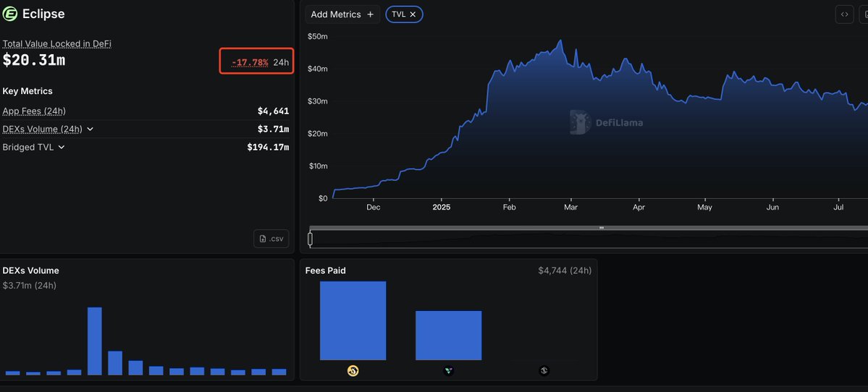Image resolution: width=868 pixels, height=392 pixels.
Task: Click the Key Metrics heading
Action: click(28, 91)
